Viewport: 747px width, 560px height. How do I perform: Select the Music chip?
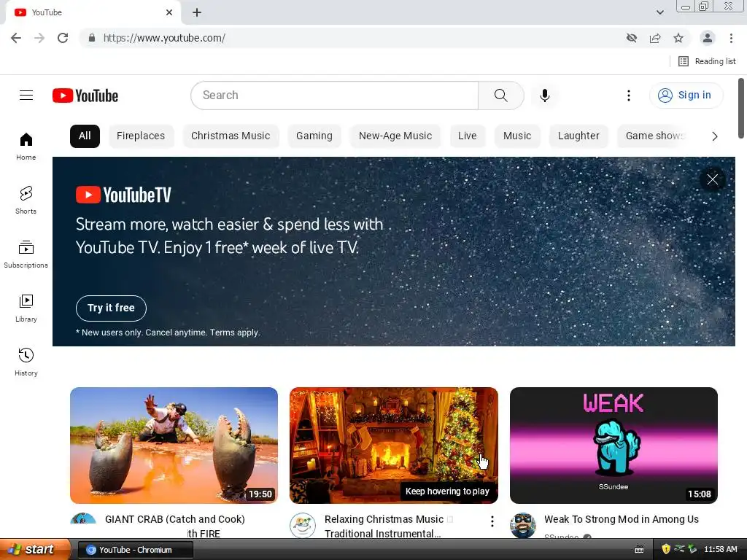pyautogui.click(x=517, y=136)
